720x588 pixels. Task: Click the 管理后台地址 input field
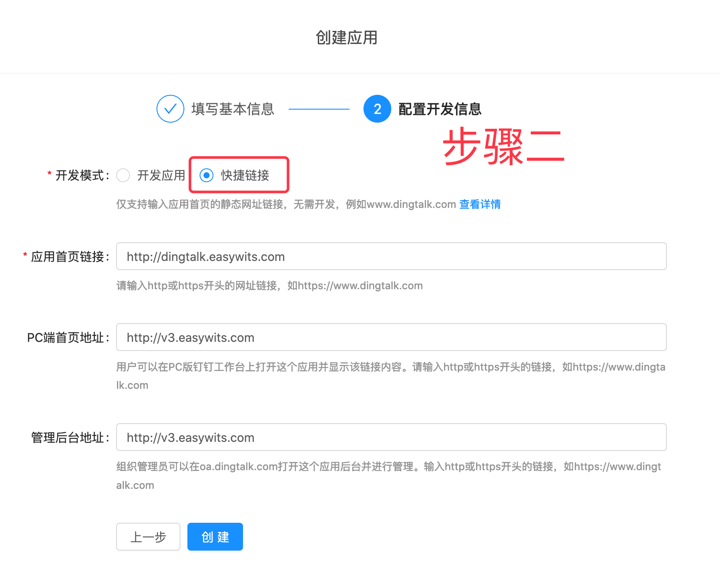pos(391,438)
